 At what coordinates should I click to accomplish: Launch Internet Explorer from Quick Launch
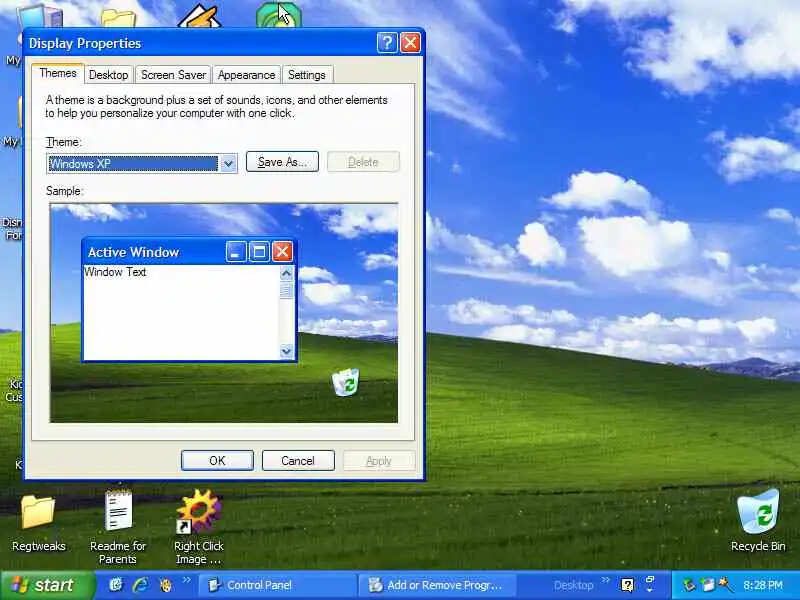coord(140,585)
